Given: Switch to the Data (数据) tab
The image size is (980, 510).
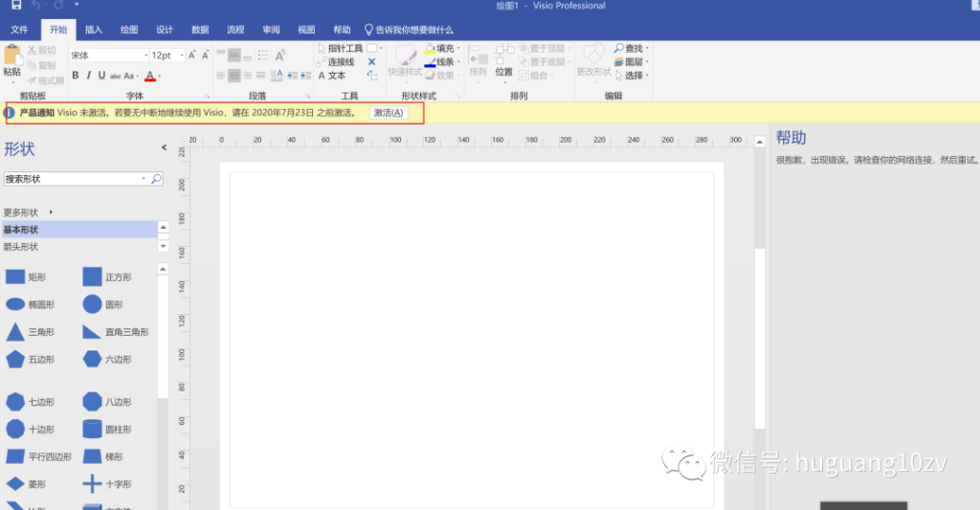Looking at the screenshot, I should [x=200, y=30].
